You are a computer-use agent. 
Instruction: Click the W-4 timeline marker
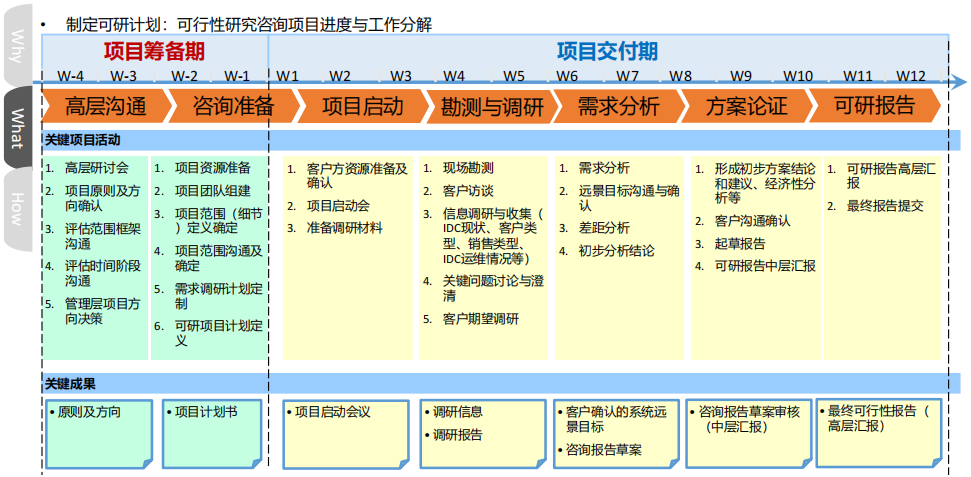pyautogui.click(x=70, y=76)
